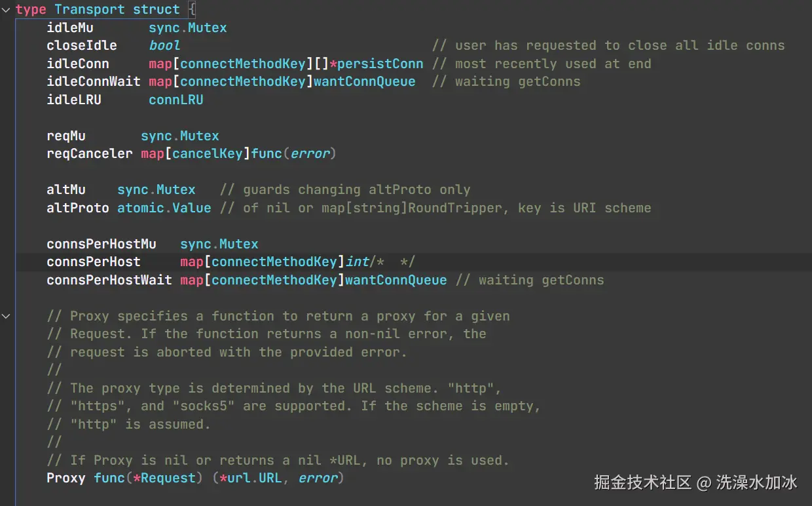Screen dimensions: 812x506
Task: Click the Proxy func field name
Action: pyautogui.click(x=65, y=478)
